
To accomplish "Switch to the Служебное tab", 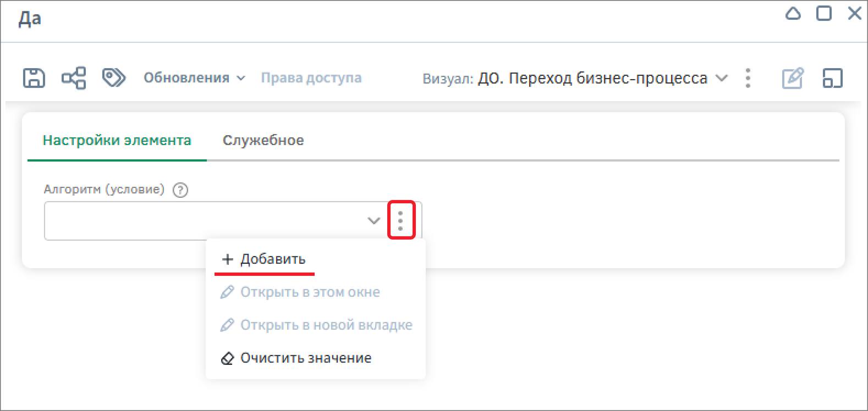I will coord(263,141).
